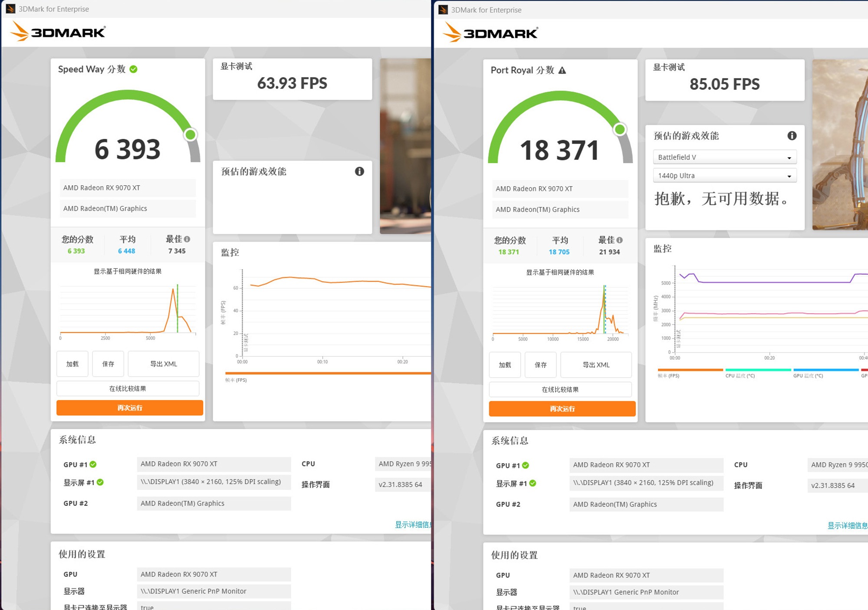Click info icon in right estimated game performance panel

coord(792,136)
